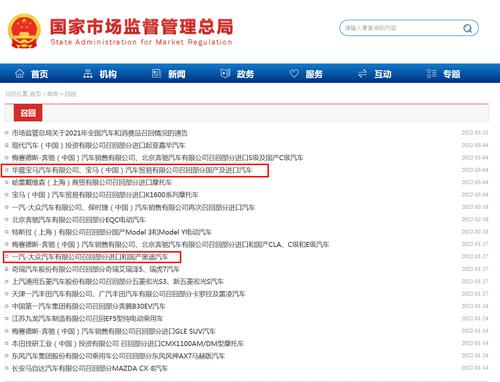Open 现代汽车(中国)起亚嘉华 recall notice

[99, 145]
